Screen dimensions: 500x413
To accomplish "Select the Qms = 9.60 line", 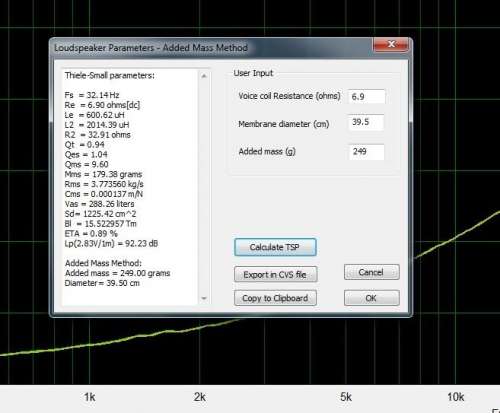I will tap(87, 164).
